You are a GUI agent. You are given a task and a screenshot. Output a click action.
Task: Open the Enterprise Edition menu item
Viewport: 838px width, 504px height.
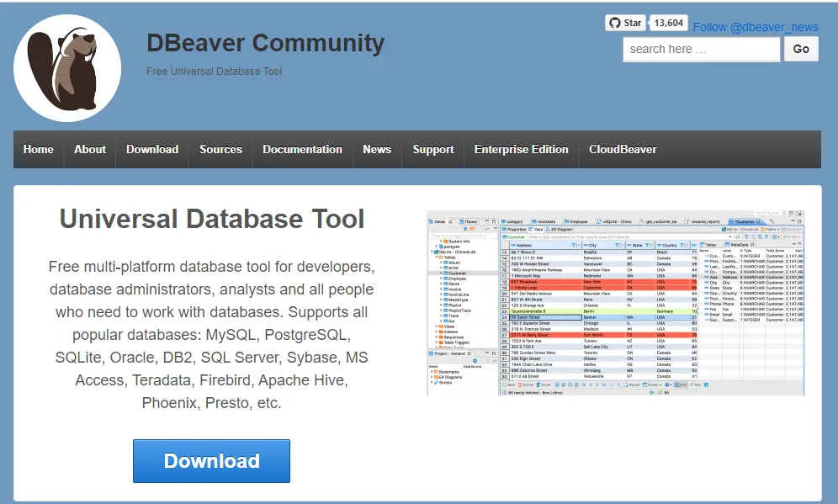click(521, 149)
